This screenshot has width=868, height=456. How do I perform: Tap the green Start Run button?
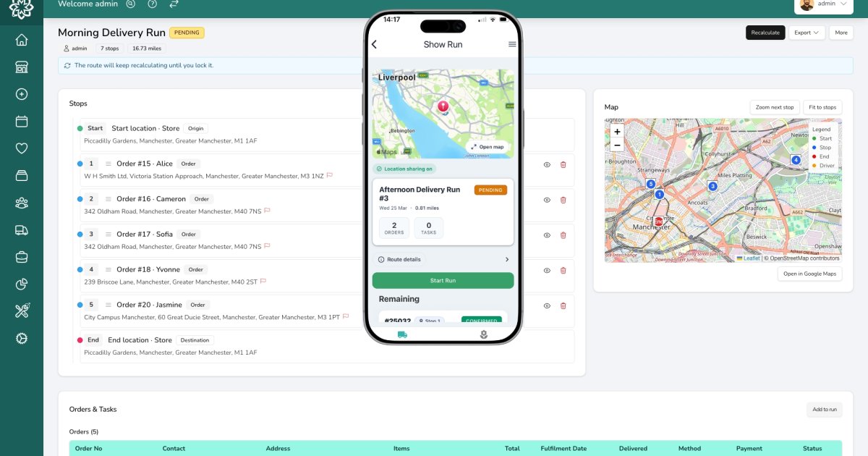(443, 280)
